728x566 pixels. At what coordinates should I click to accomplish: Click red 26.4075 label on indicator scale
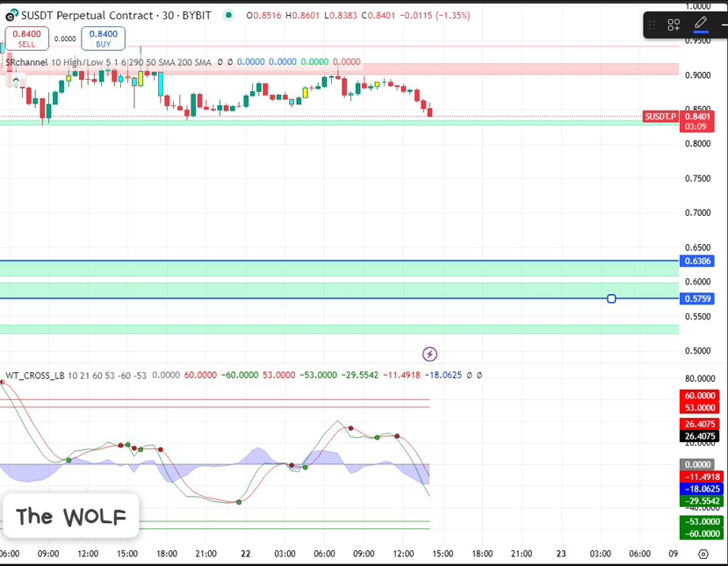coord(700,424)
